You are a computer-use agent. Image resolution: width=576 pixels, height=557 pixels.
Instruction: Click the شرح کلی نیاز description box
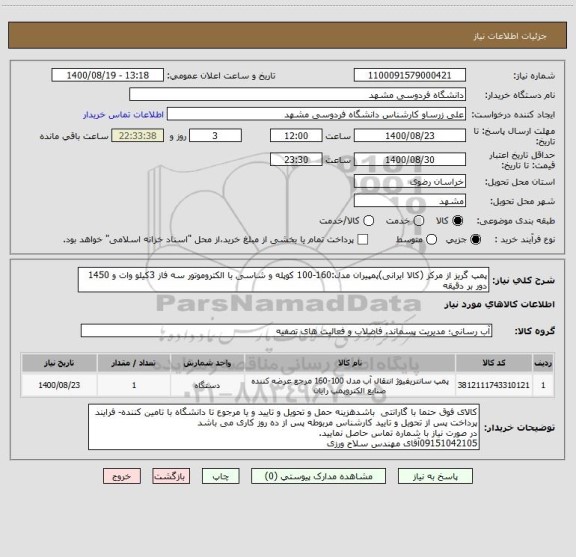pos(284,280)
